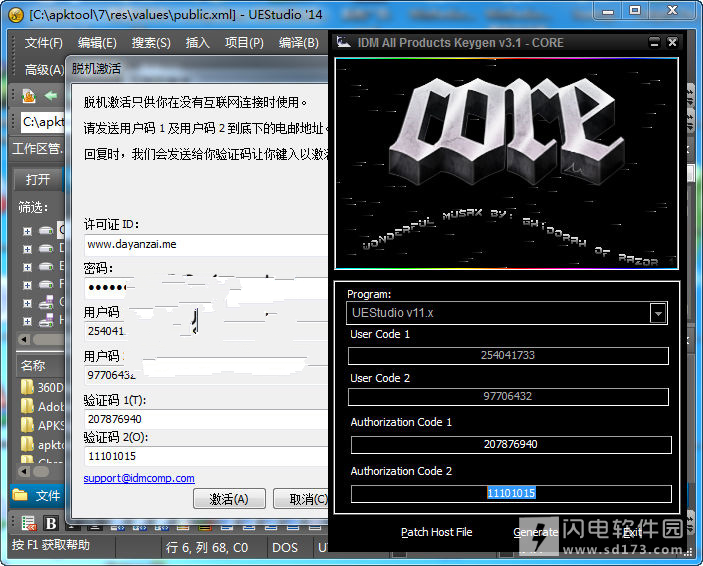Open the support@idmcomp.com link
This screenshot has width=703, height=566.
[x=139, y=478]
